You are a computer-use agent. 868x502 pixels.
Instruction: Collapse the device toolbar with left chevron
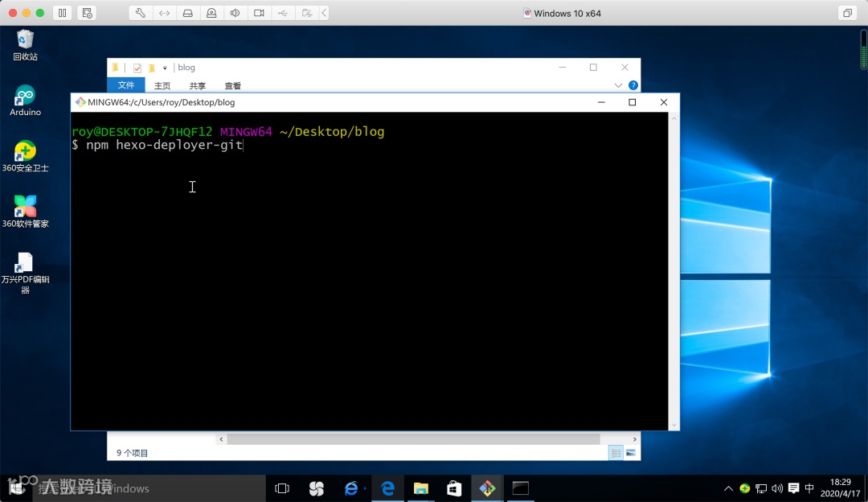[325, 13]
